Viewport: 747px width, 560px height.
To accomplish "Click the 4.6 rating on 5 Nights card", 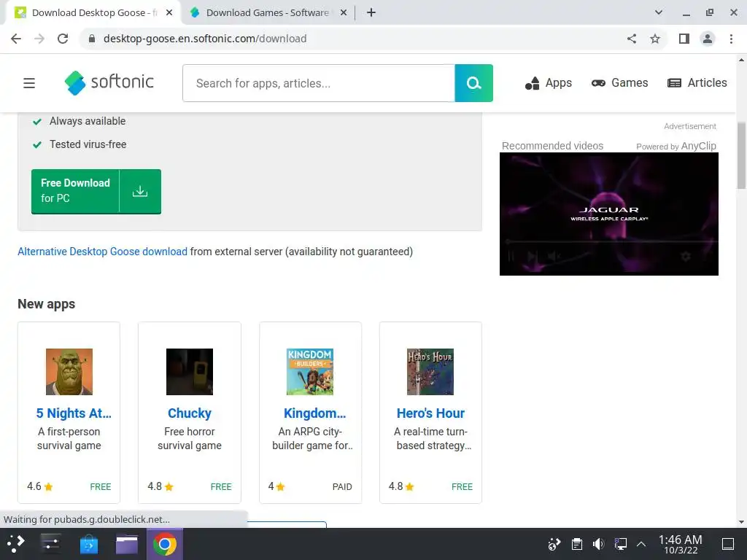I will coord(39,486).
